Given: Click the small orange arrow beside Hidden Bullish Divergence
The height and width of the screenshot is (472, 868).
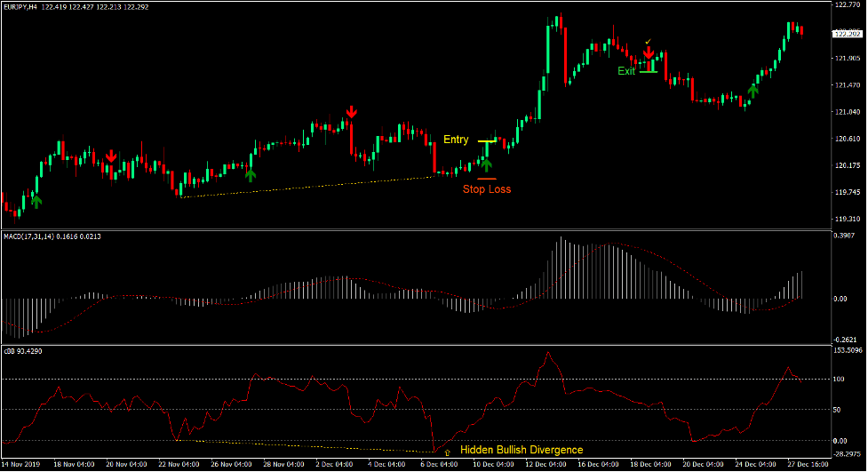Looking at the screenshot, I should [447, 452].
